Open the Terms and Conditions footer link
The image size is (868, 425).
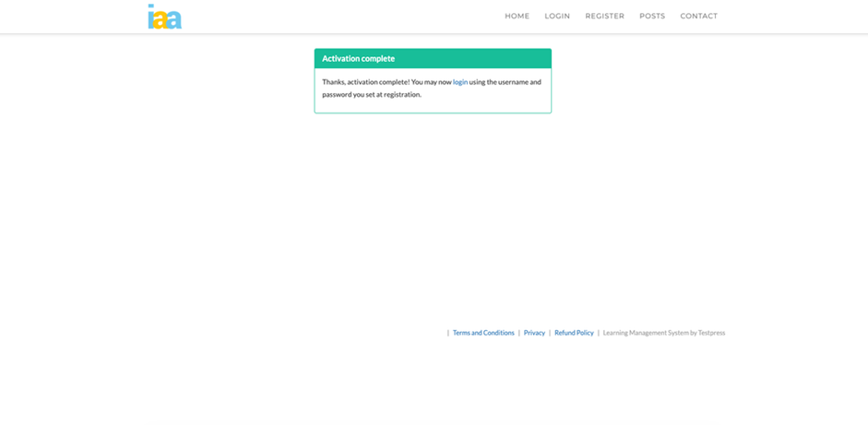483,333
